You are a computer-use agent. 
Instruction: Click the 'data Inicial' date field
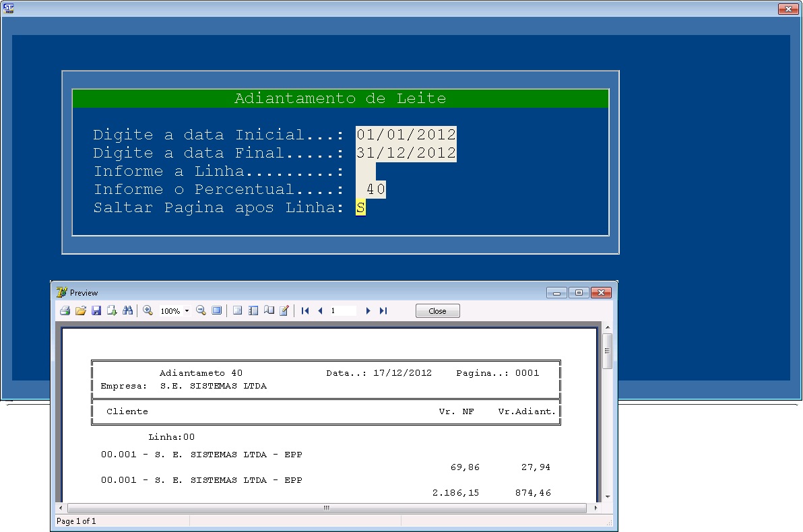pyautogui.click(x=406, y=135)
